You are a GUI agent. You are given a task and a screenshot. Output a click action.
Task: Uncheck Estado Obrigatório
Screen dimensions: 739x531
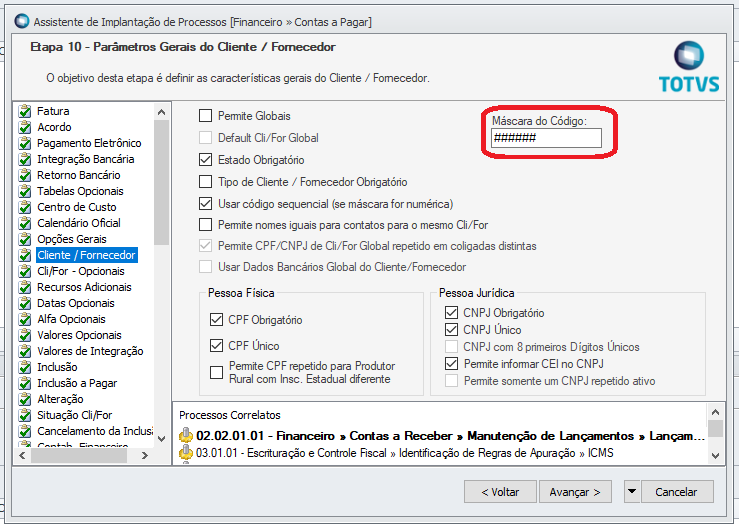point(205,160)
